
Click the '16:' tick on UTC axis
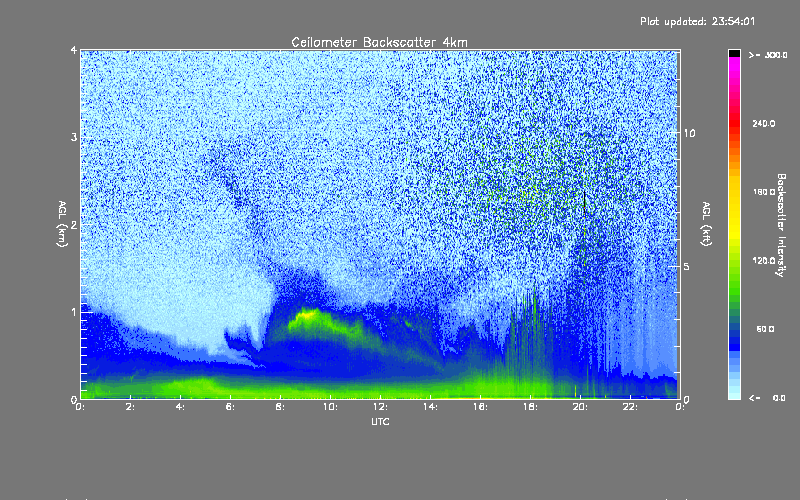(480, 407)
